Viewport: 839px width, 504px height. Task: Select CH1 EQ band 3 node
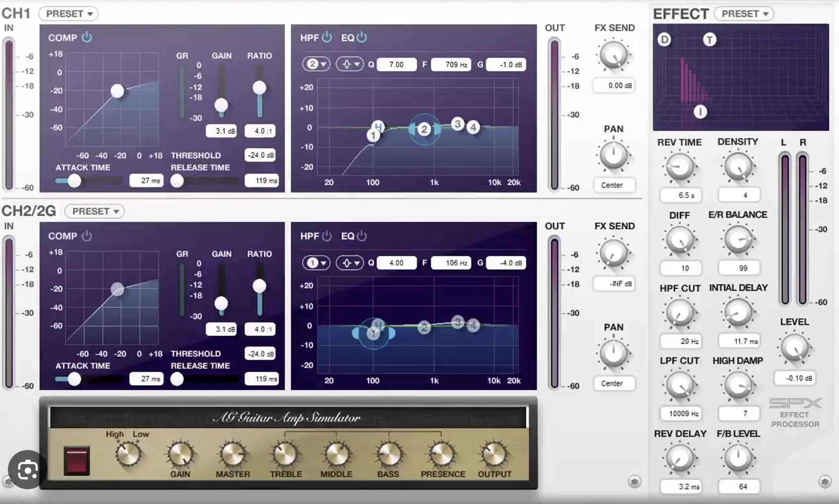tap(458, 124)
